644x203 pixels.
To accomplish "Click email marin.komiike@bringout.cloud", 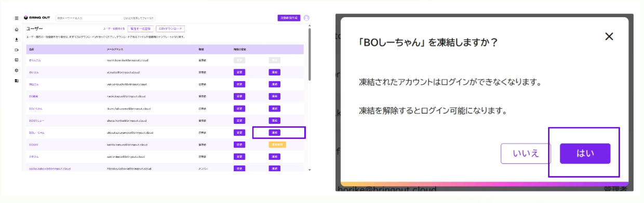I will pyautogui.click(x=127, y=60).
